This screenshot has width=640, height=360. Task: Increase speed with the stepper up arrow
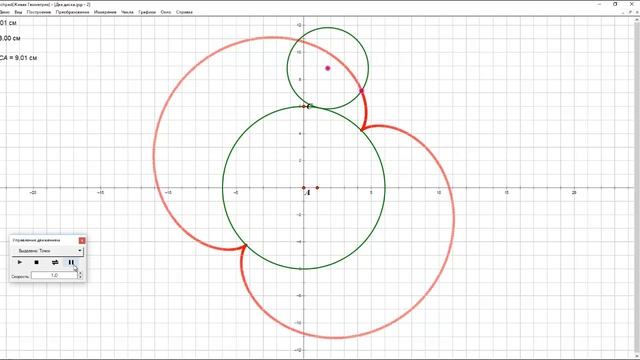coord(80,273)
